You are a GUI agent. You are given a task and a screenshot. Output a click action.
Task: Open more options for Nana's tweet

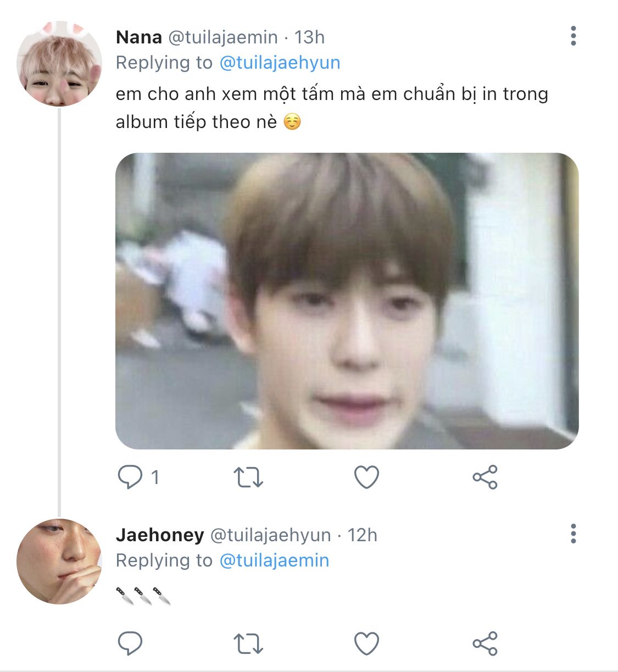tap(573, 36)
